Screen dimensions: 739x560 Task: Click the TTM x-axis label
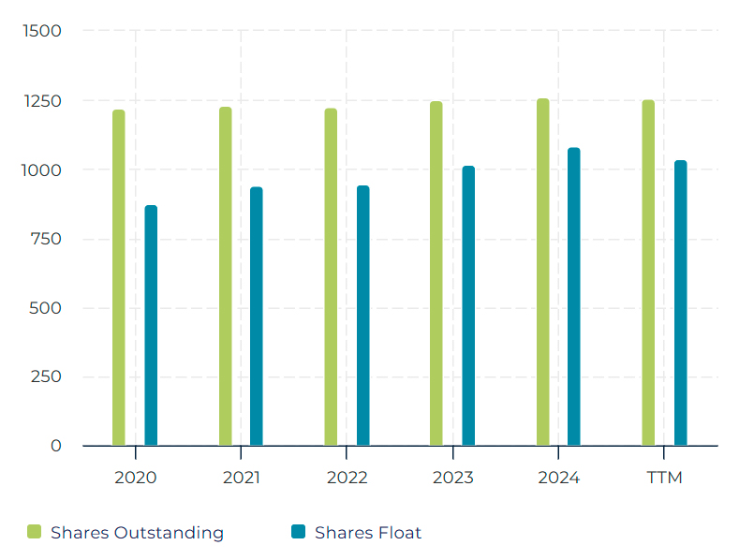664,478
